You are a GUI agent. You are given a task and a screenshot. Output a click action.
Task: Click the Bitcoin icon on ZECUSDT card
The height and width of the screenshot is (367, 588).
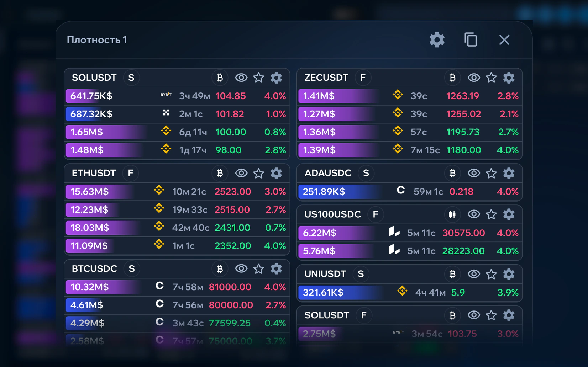click(452, 78)
